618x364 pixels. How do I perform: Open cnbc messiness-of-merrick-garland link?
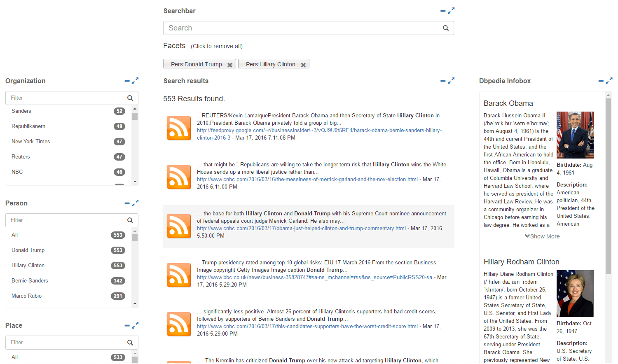[x=307, y=180]
